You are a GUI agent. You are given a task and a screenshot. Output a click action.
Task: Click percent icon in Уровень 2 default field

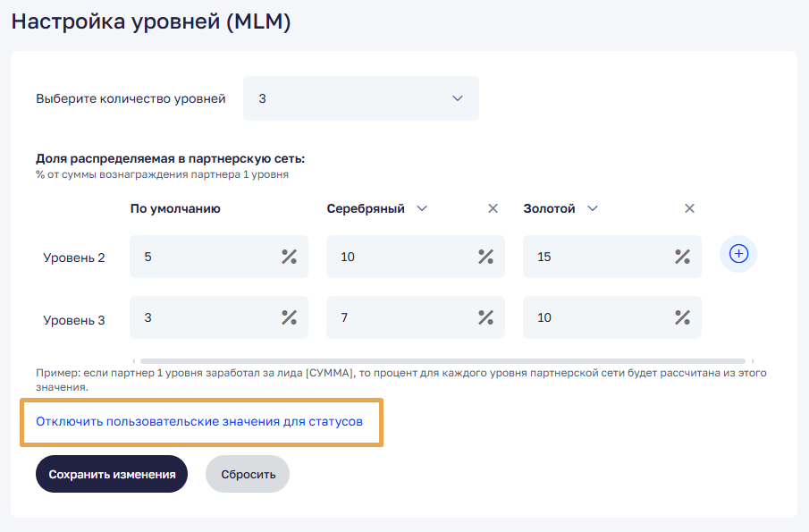289,258
